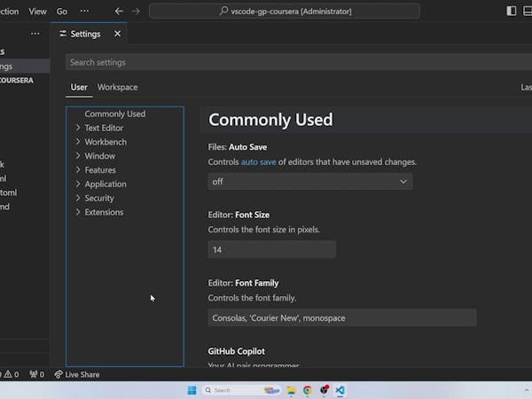Click the Editor: Font Size setting title
The width and height of the screenshot is (532, 399).
[x=239, y=215]
